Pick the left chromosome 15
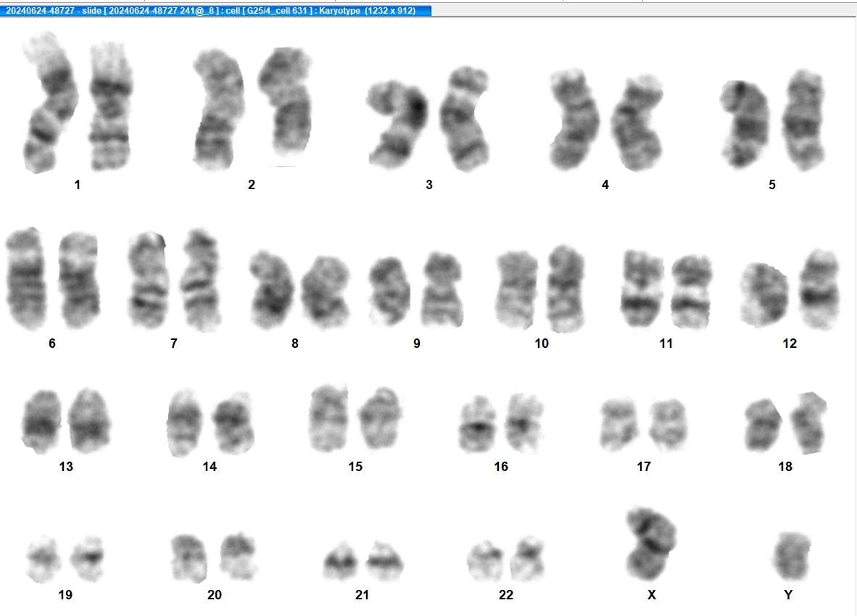The image size is (857, 616). pyautogui.click(x=328, y=417)
